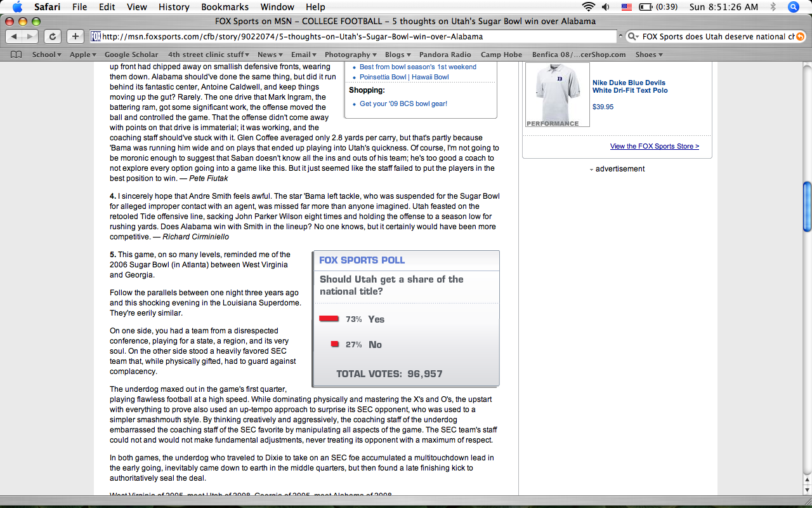The width and height of the screenshot is (812, 508).
Task: Click the FOX site favicon in address bar
Action: (96, 36)
